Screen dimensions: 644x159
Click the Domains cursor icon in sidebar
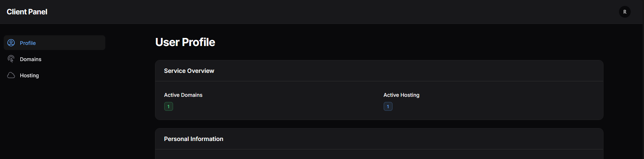pos(11,59)
